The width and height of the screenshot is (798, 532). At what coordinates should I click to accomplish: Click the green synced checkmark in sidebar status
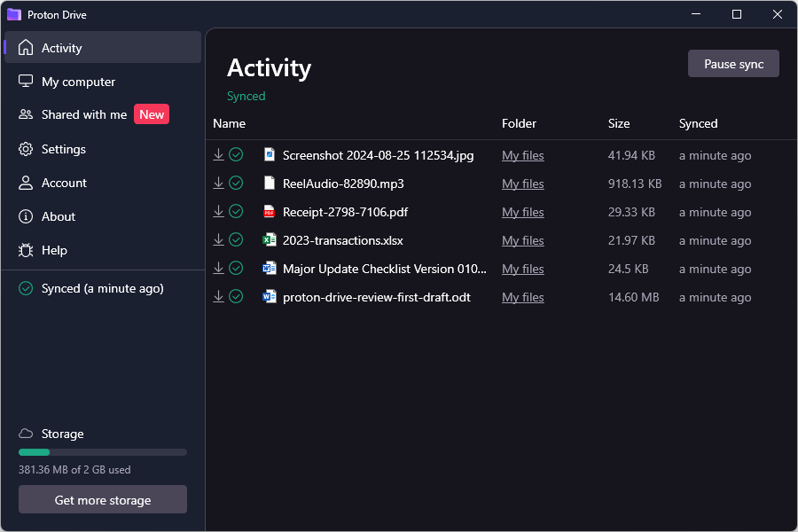pos(26,288)
